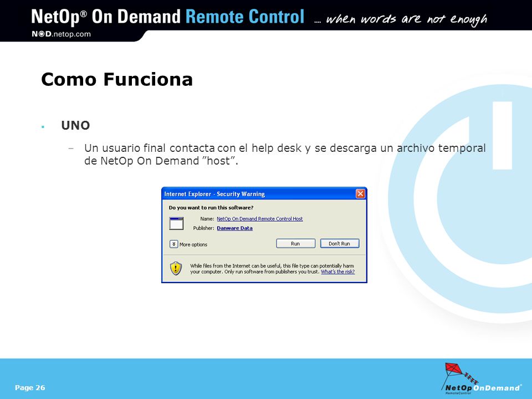The width and height of the screenshot is (532, 399).
Task: Click the NetOp On Demand Remote Control banner title
Action: (167, 17)
